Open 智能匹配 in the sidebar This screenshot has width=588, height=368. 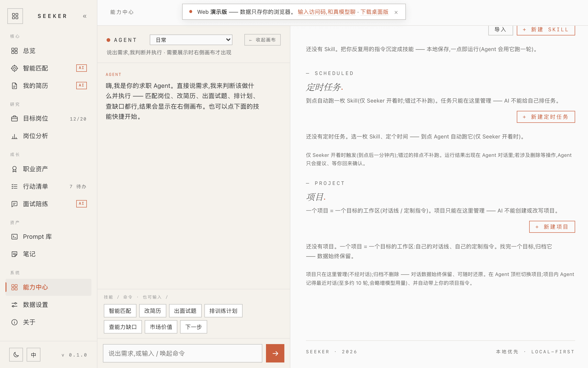pos(48,68)
